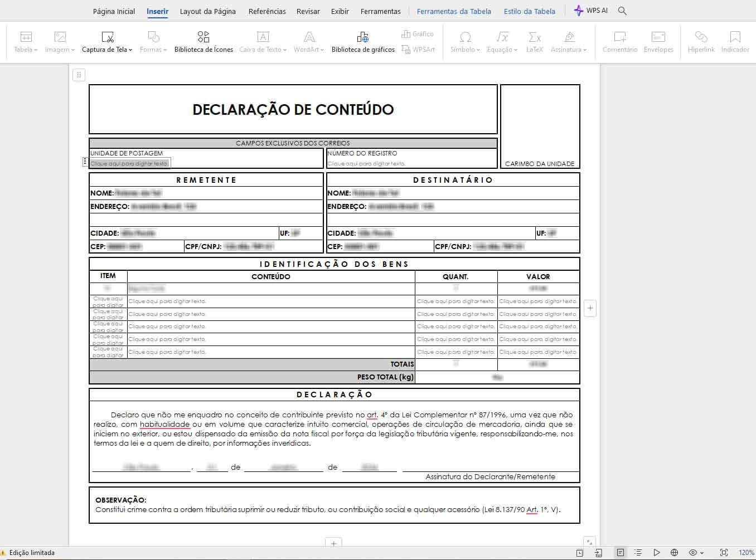Click the DECLARAÇÃO DE CONTEÚDO title

point(293,109)
